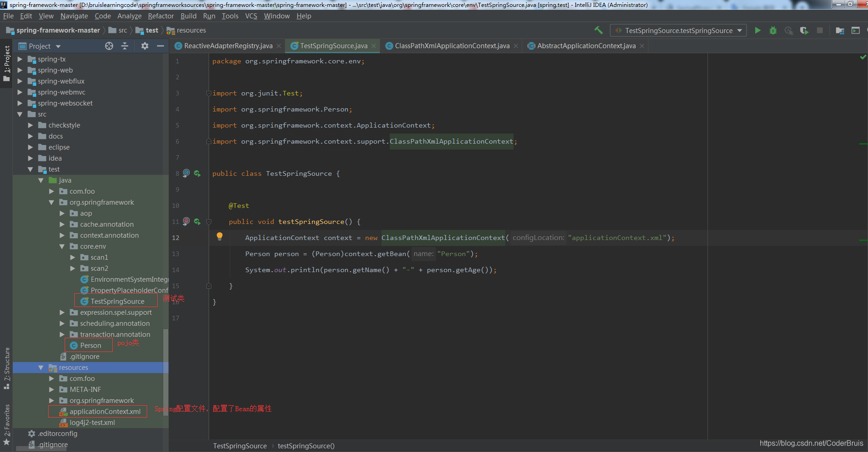Run TestSpringSource with the green play button
868x452 pixels.
pos(757,30)
